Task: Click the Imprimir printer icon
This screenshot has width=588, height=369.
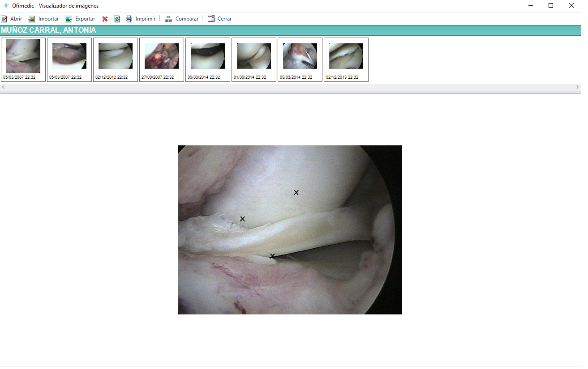Action: [141, 19]
